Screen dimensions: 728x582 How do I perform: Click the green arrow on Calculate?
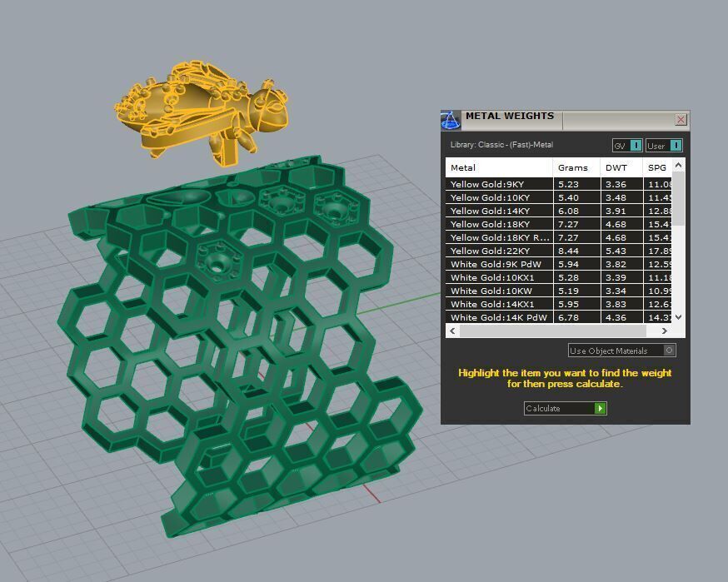[600, 409]
